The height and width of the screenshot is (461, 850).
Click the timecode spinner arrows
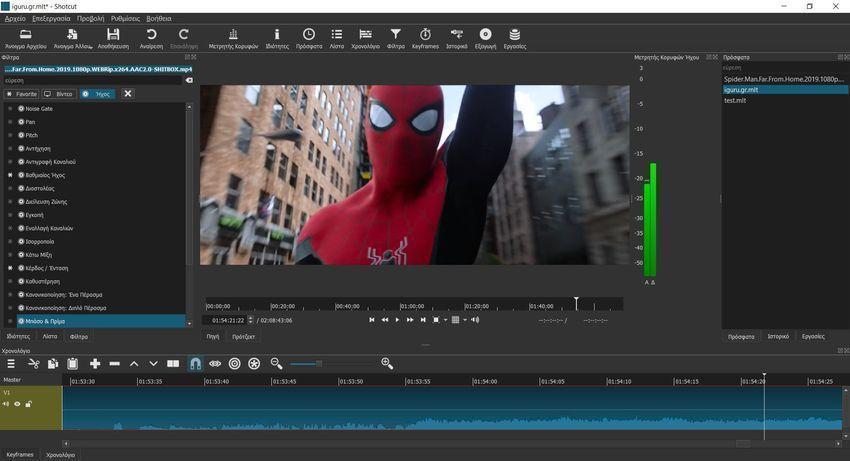coord(250,321)
